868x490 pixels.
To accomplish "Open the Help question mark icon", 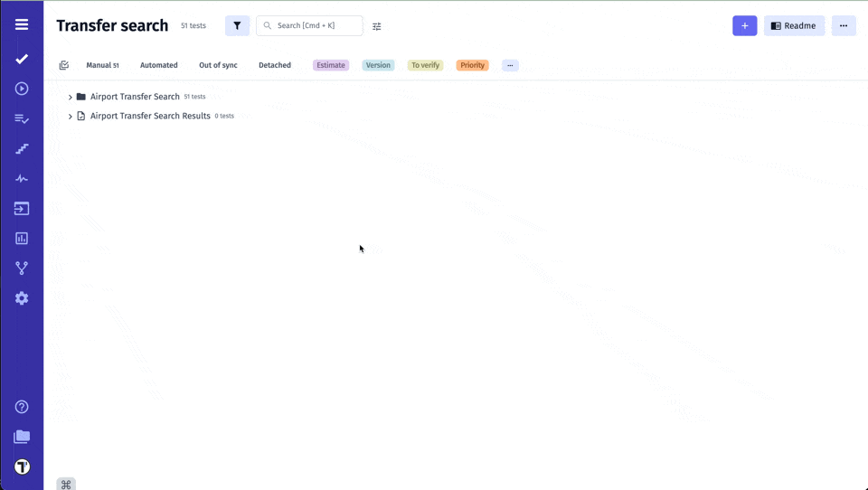I will pos(22,407).
